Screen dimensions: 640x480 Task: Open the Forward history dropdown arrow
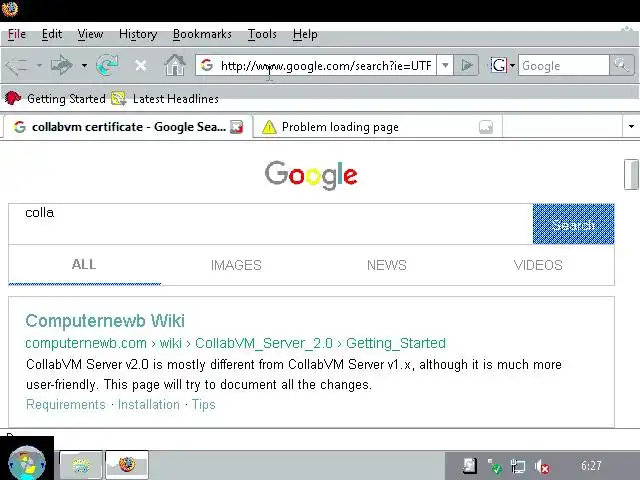click(84, 65)
